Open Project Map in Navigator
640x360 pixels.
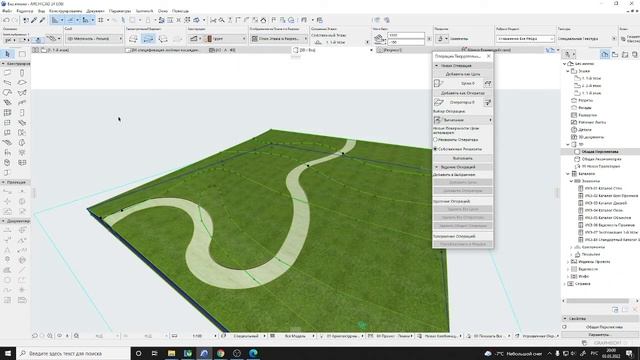click(605, 54)
